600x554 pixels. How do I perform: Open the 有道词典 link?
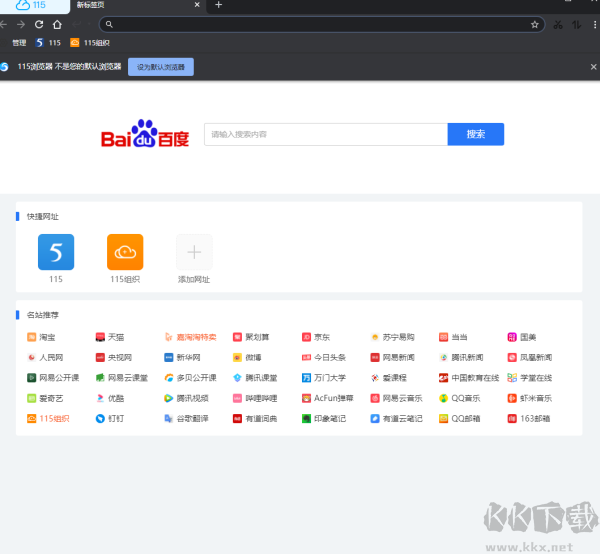point(255,419)
